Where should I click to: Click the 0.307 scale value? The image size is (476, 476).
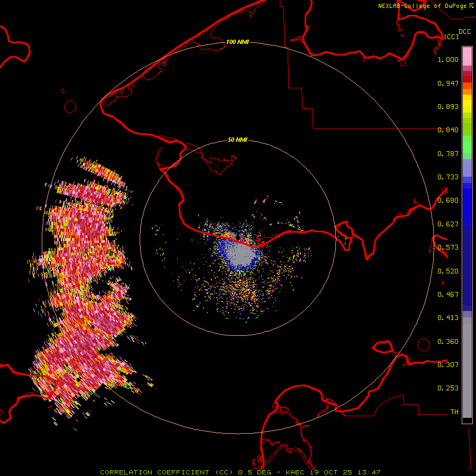point(448,364)
